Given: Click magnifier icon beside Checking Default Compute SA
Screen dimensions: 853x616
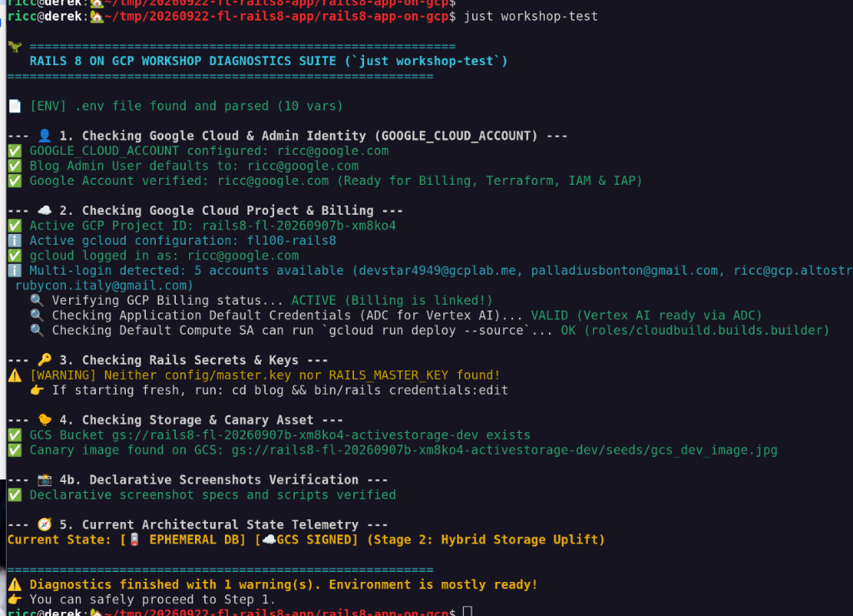Looking at the screenshot, I should tap(37, 330).
